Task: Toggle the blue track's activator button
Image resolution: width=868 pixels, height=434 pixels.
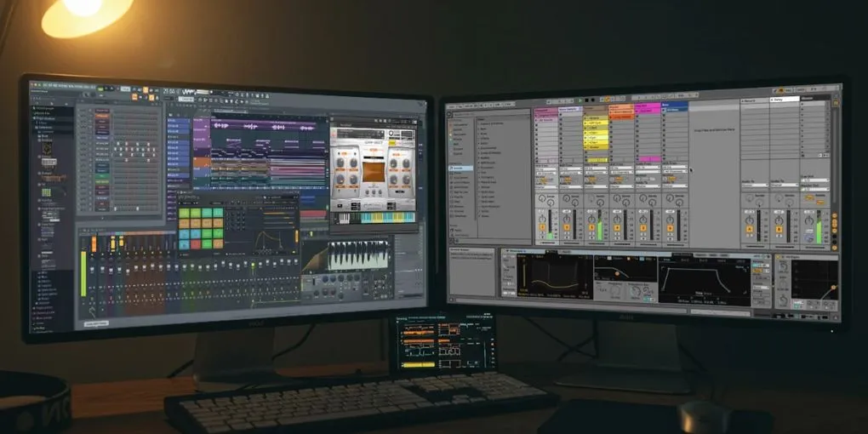Action: (669, 227)
